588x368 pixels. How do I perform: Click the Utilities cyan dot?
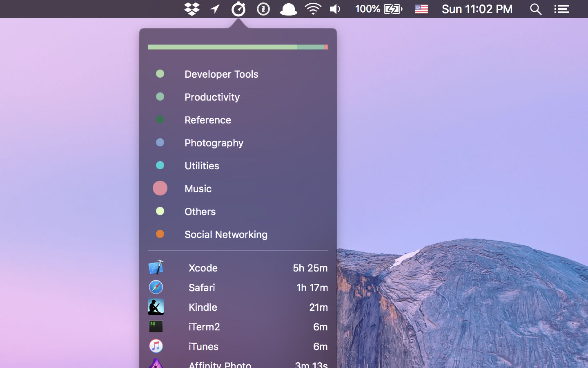160,165
